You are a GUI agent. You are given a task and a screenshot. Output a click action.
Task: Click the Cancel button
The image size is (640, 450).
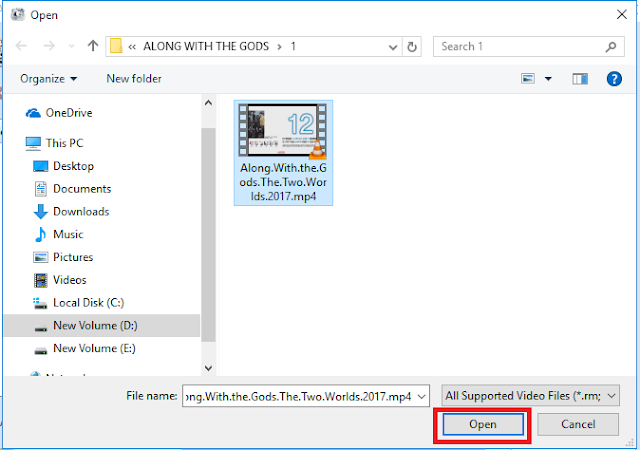tap(578, 424)
